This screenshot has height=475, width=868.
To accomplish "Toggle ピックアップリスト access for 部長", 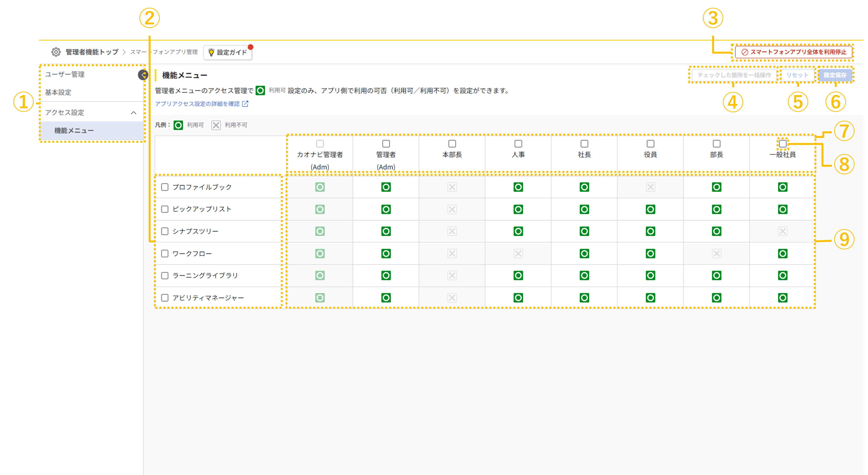I will click(x=717, y=209).
